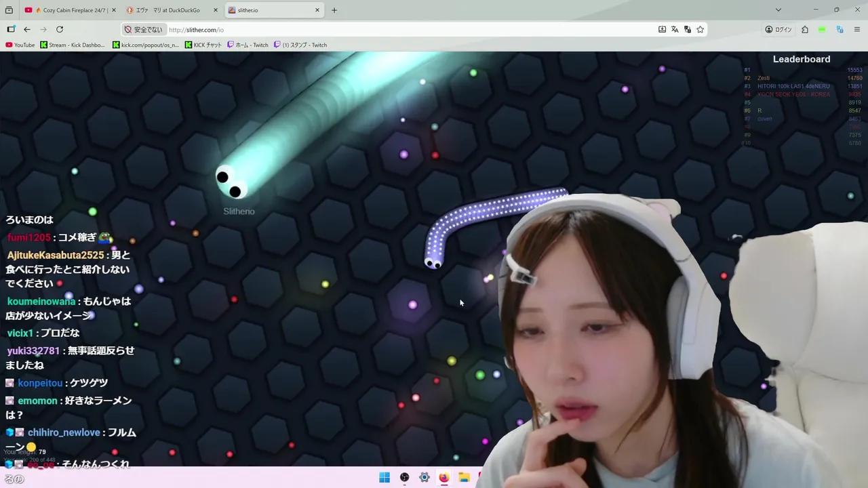This screenshot has height=488, width=868.
Task: Open the (1) スタンプ - Twitch bookmark
Action: [x=300, y=45]
